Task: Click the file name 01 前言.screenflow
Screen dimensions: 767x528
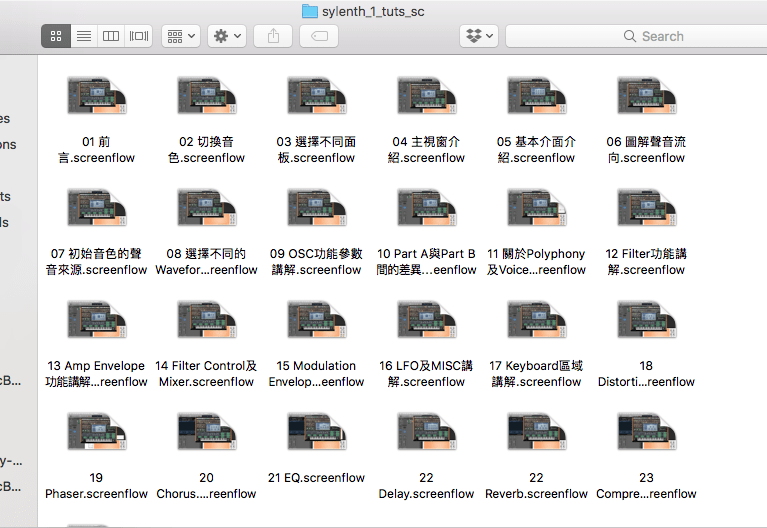Action: coord(96,150)
